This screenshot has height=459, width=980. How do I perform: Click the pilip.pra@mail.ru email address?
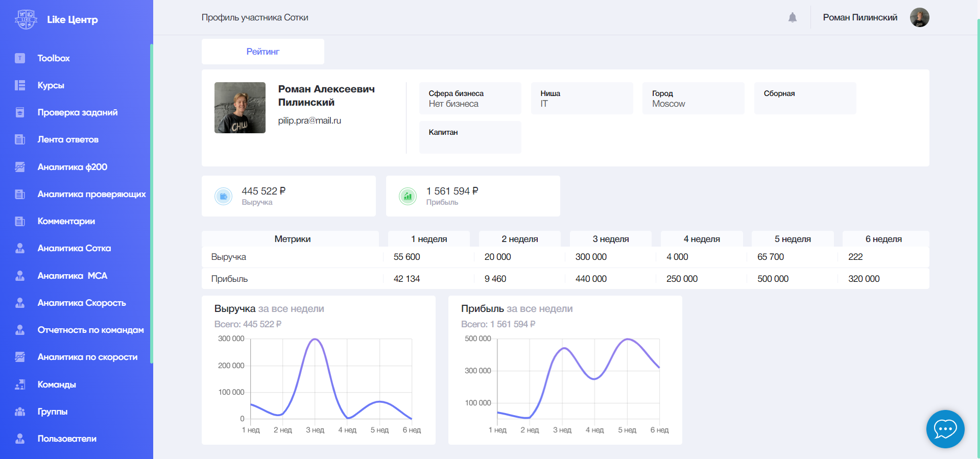309,120
